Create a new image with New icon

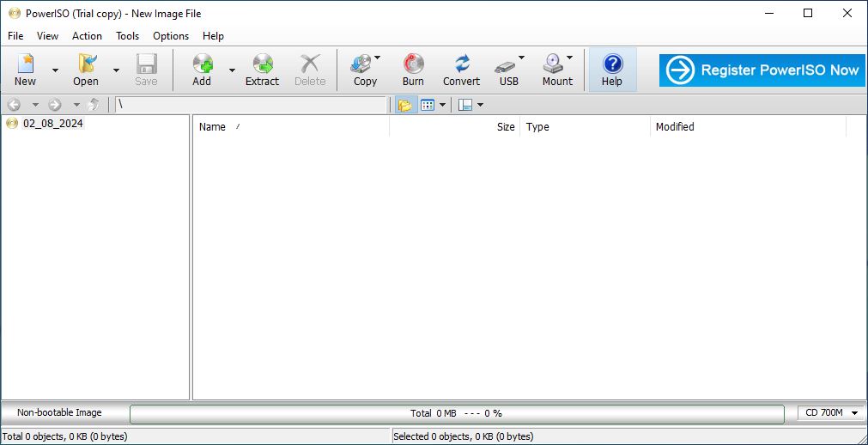point(25,70)
